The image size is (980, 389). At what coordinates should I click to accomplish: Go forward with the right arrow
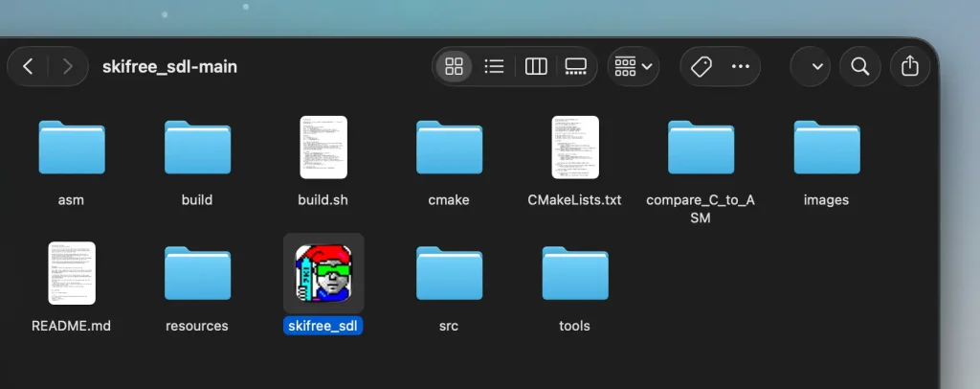coord(67,66)
